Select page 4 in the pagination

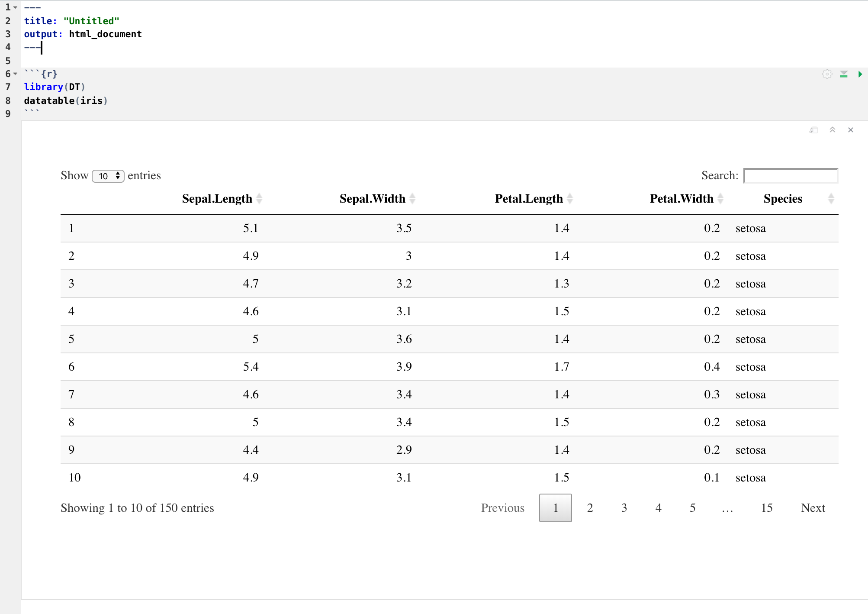pyautogui.click(x=658, y=507)
